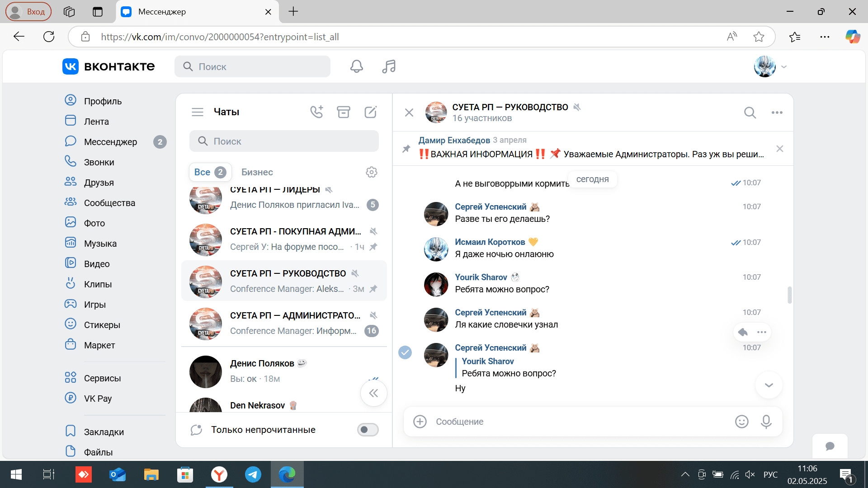The width and height of the screenshot is (868, 488).
Task: Compose a new message with pencil icon
Action: 371,112
